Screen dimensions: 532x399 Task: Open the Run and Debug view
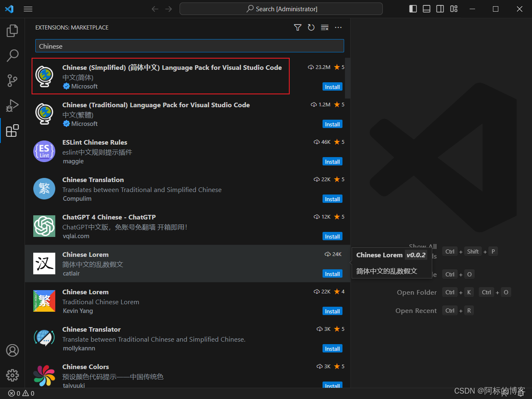[12, 106]
